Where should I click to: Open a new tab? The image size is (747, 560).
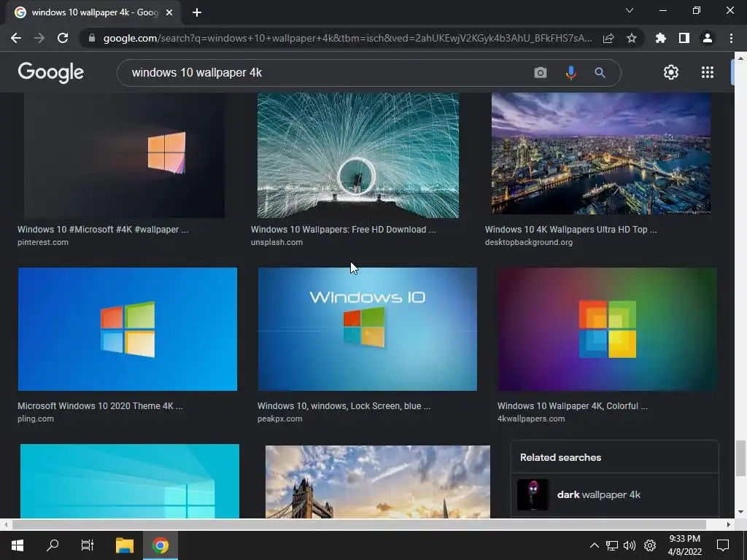point(197,12)
